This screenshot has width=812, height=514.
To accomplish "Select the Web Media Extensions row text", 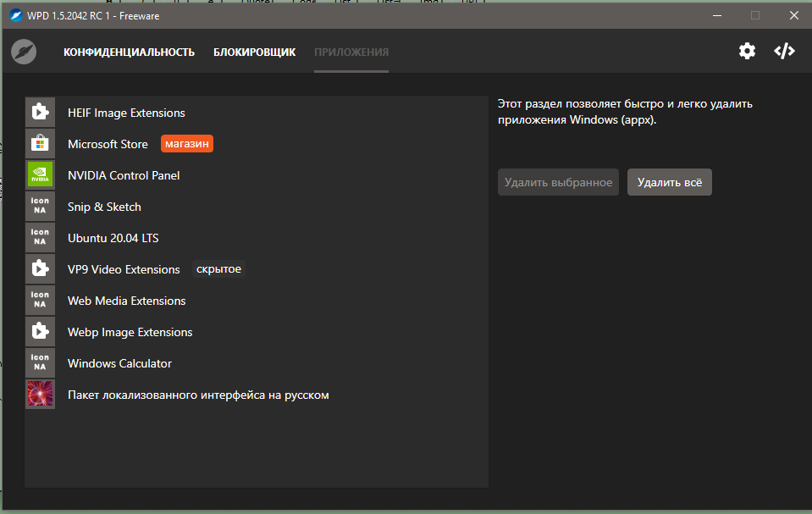I will 126,301.
